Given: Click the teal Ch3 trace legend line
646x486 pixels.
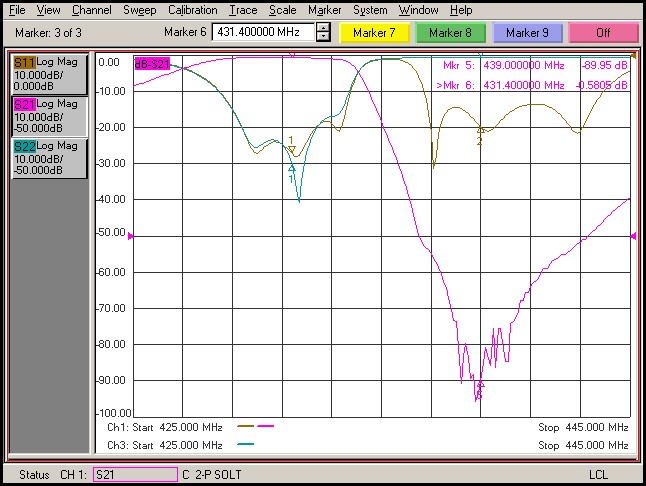Looking at the screenshot, I should pos(246,444).
